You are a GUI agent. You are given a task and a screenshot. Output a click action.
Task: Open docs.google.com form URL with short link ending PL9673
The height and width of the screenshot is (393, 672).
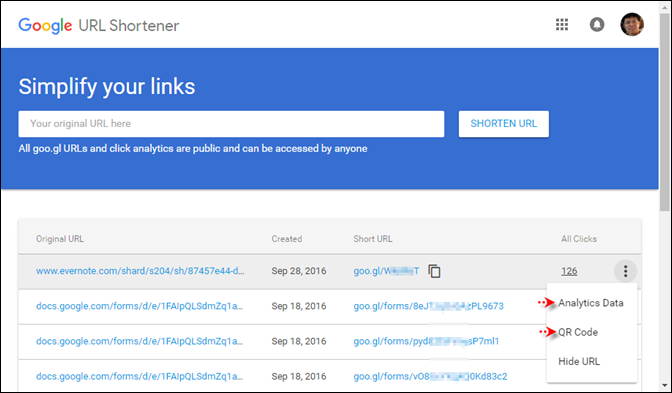tap(139, 306)
